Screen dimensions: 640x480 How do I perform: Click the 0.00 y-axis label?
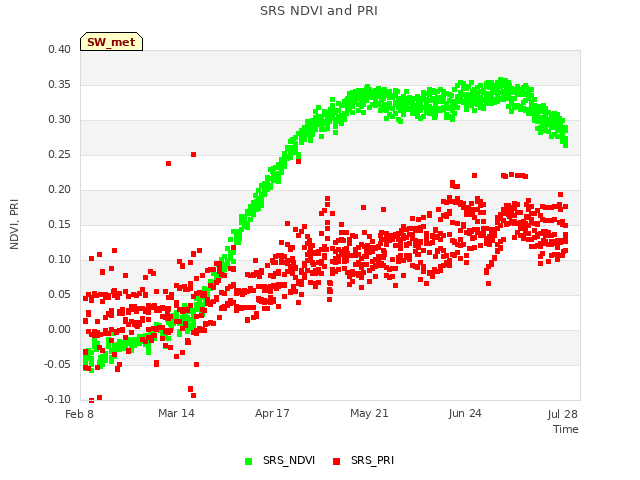pyautogui.click(x=60, y=329)
